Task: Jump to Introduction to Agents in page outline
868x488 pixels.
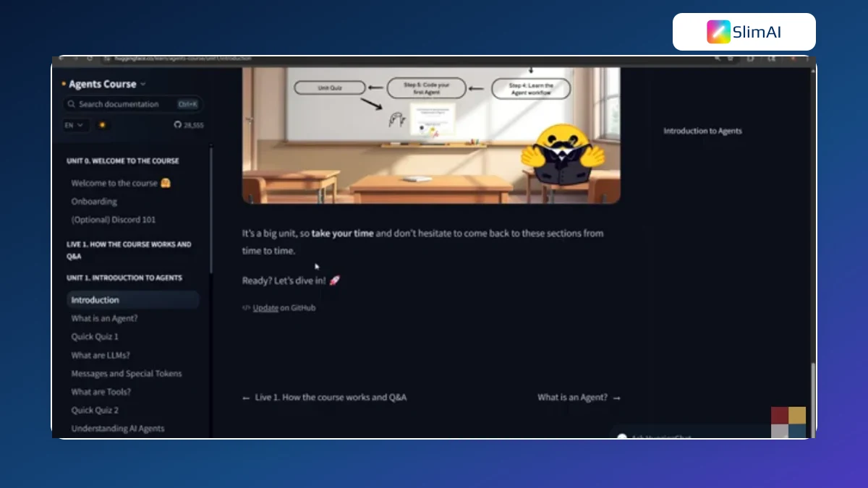Action: point(702,131)
